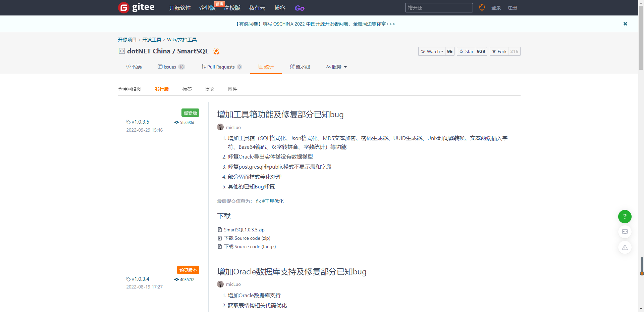
Task: Switch to 附件 sub-tab
Action: pyautogui.click(x=232, y=89)
